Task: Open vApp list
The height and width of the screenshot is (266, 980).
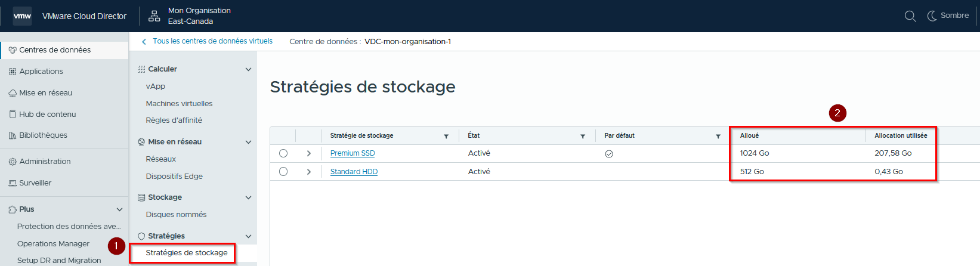Action: 156,86
